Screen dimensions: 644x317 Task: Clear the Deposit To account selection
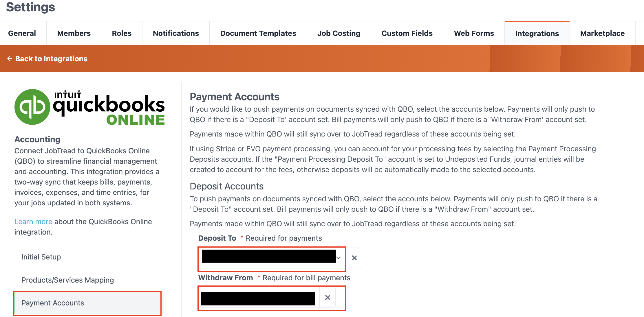[354, 258]
